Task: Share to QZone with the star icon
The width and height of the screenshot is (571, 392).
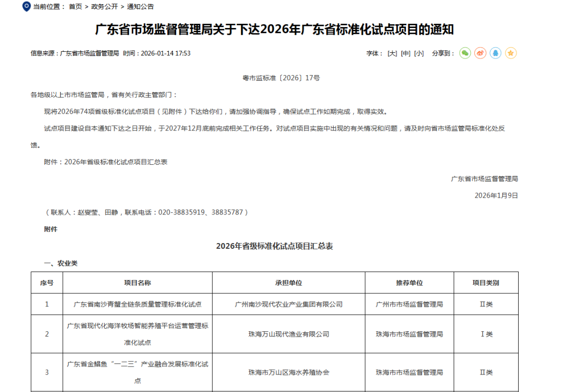Action: click(x=511, y=53)
